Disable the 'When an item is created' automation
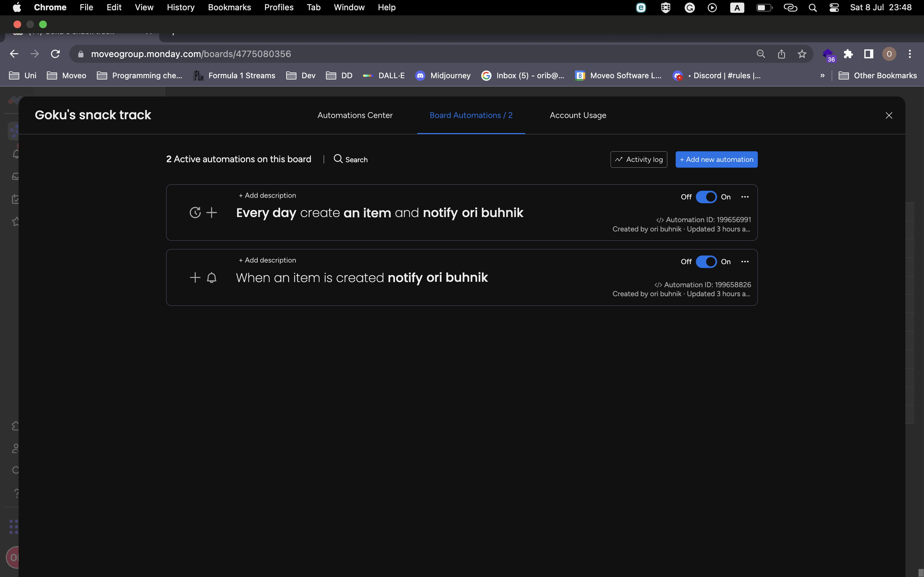Image resolution: width=924 pixels, height=577 pixels. (x=707, y=261)
